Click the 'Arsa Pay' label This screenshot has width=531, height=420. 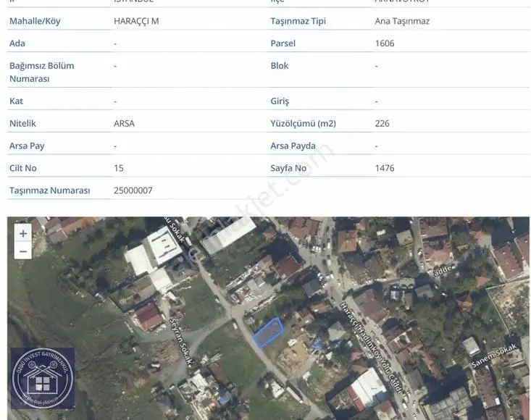click(27, 146)
